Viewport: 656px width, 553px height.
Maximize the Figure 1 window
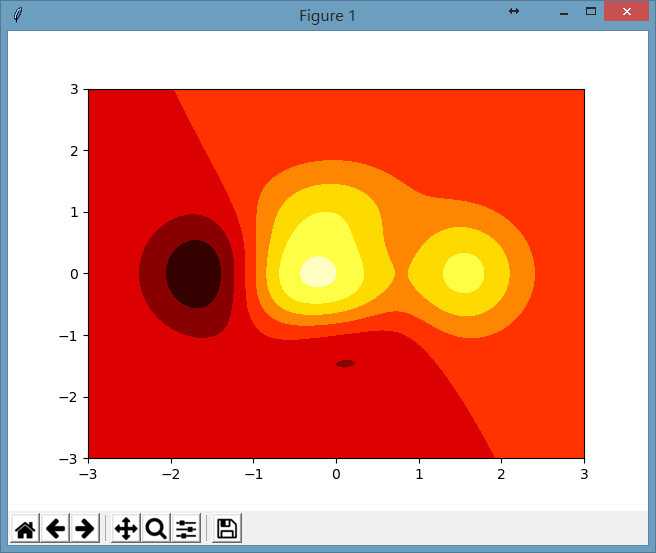tap(590, 12)
